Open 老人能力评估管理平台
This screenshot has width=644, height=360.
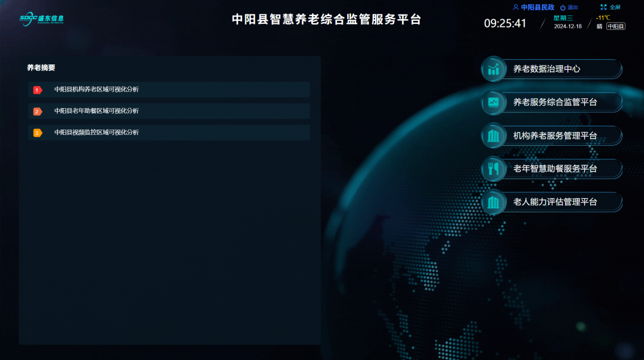(x=552, y=202)
